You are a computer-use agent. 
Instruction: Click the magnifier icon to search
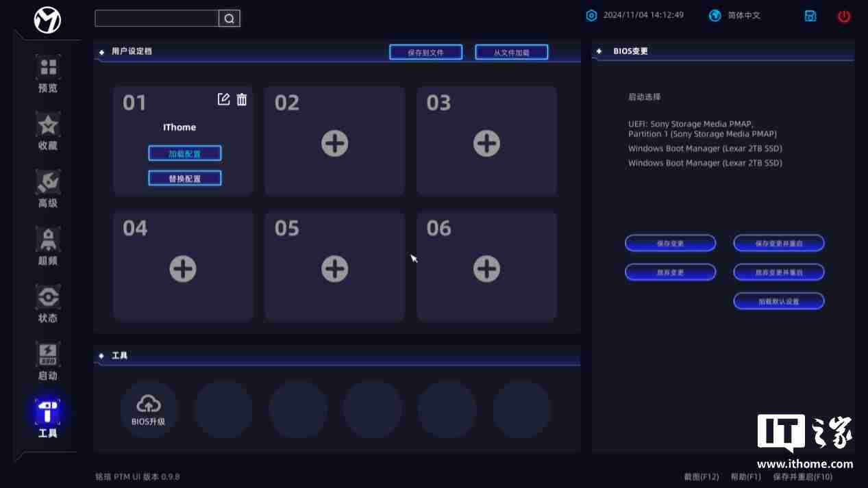(x=229, y=19)
